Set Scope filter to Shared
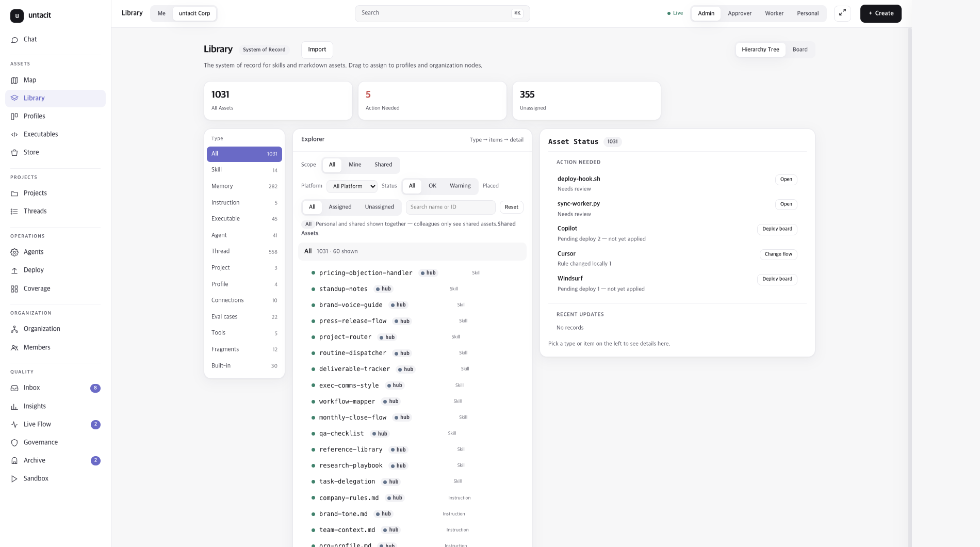 383,165
